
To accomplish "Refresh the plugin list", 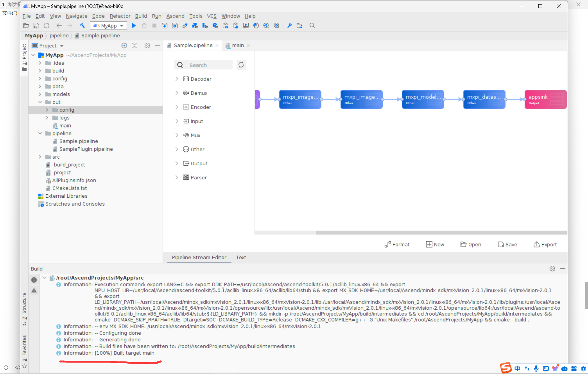I will [x=241, y=65].
